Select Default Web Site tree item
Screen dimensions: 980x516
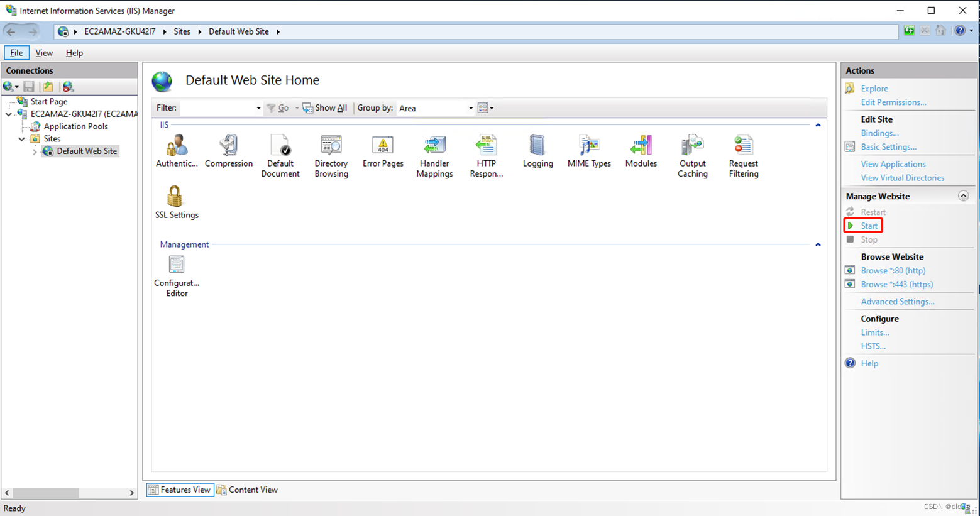87,151
